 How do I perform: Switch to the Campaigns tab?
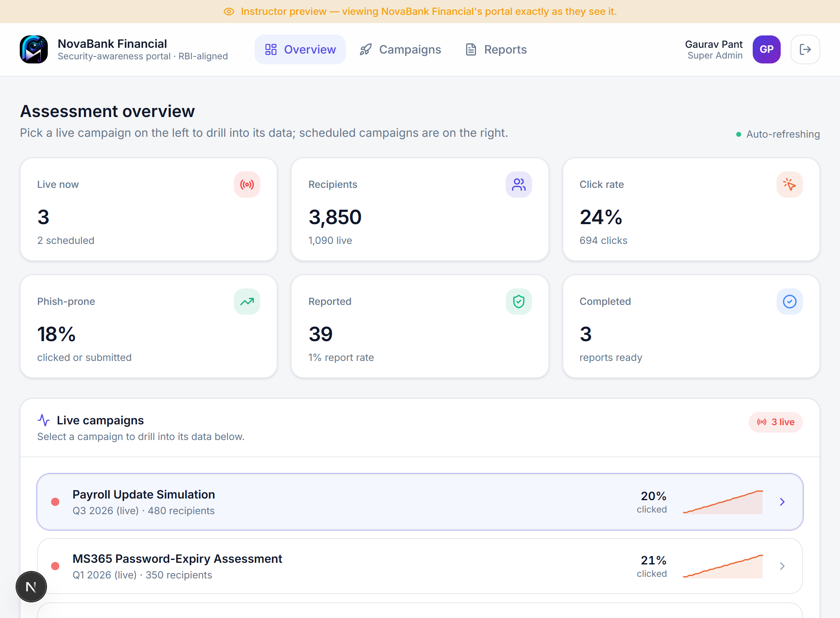pyautogui.click(x=400, y=49)
